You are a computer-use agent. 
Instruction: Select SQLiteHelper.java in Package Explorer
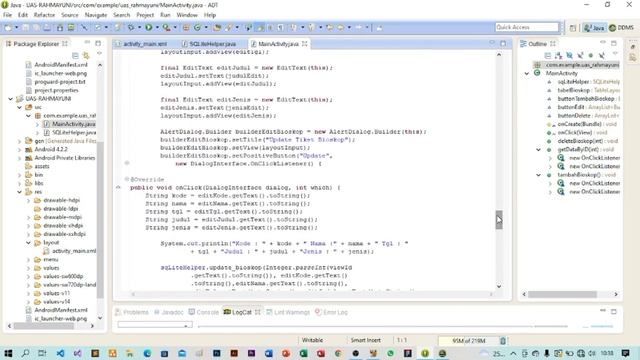coord(74,133)
